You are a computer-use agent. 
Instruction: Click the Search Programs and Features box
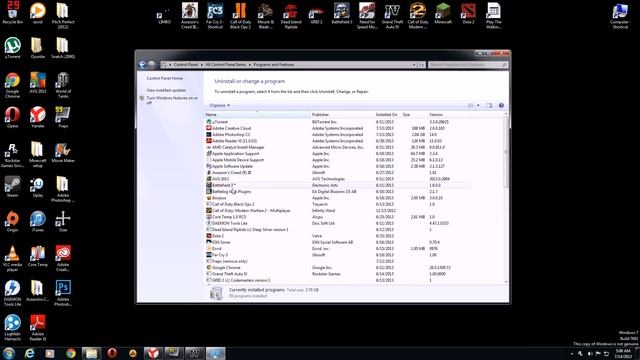click(468, 64)
